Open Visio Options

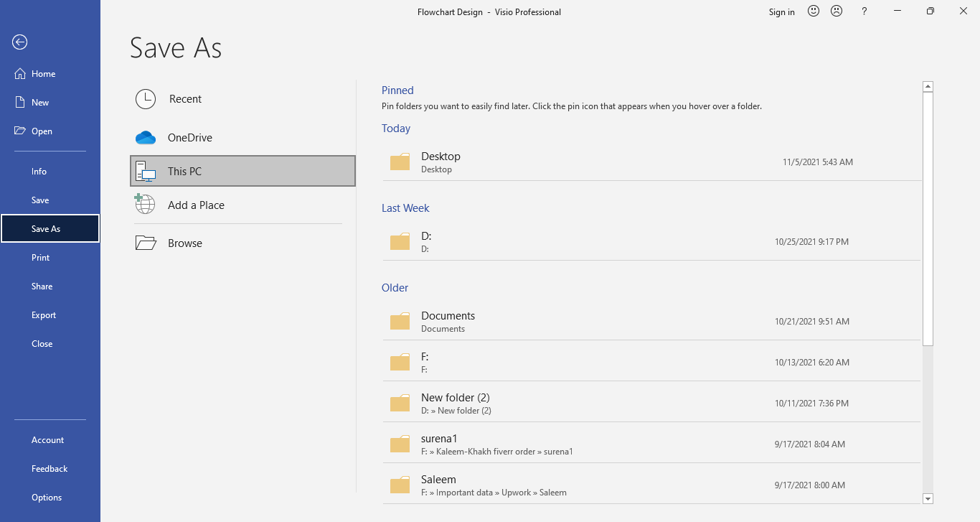[x=50, y=498]
